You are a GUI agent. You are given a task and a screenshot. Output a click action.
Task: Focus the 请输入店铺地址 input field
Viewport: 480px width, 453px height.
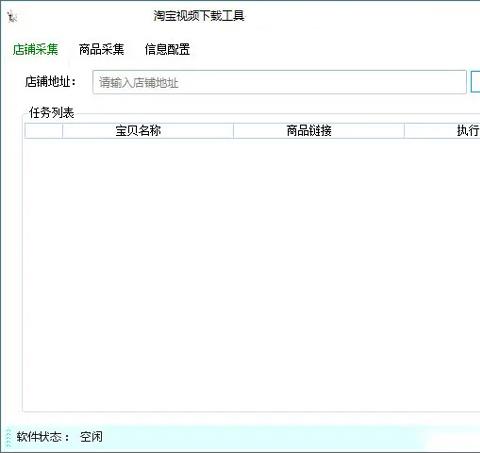(279, 82)
